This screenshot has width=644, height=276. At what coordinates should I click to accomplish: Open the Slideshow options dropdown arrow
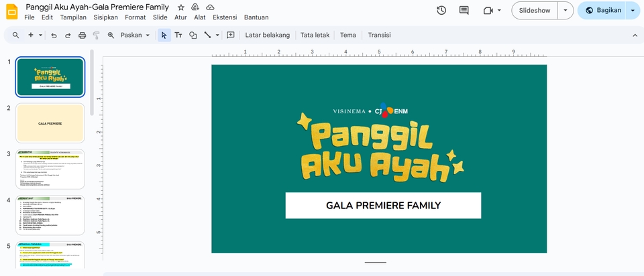(566, 10)
